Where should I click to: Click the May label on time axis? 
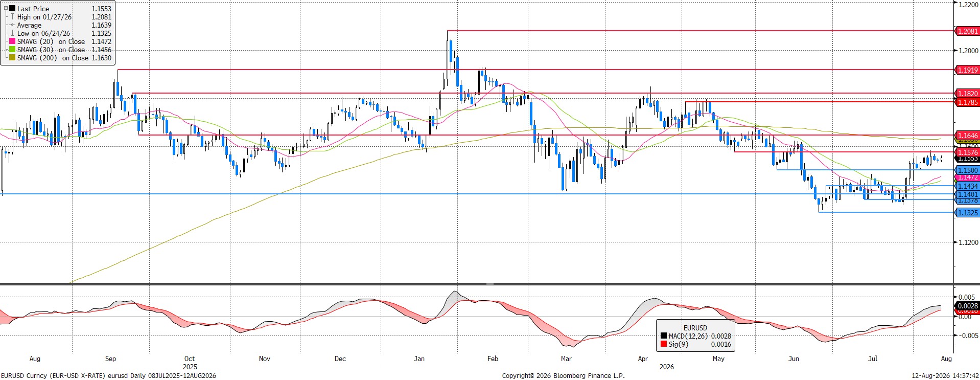(x=718, y=359)
